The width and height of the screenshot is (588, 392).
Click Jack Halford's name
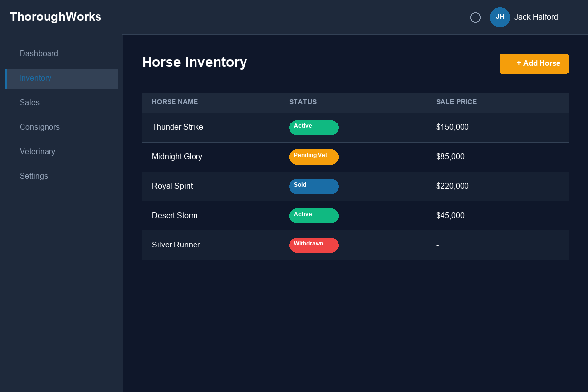tap(536, 17)
